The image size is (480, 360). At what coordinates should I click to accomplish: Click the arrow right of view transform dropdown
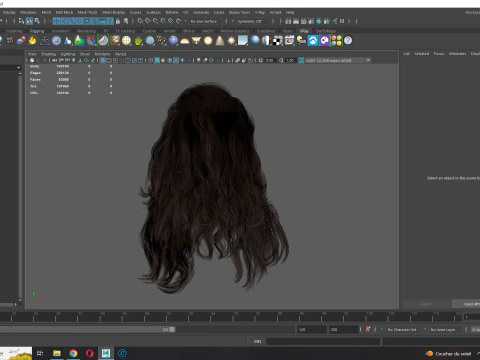368,60
